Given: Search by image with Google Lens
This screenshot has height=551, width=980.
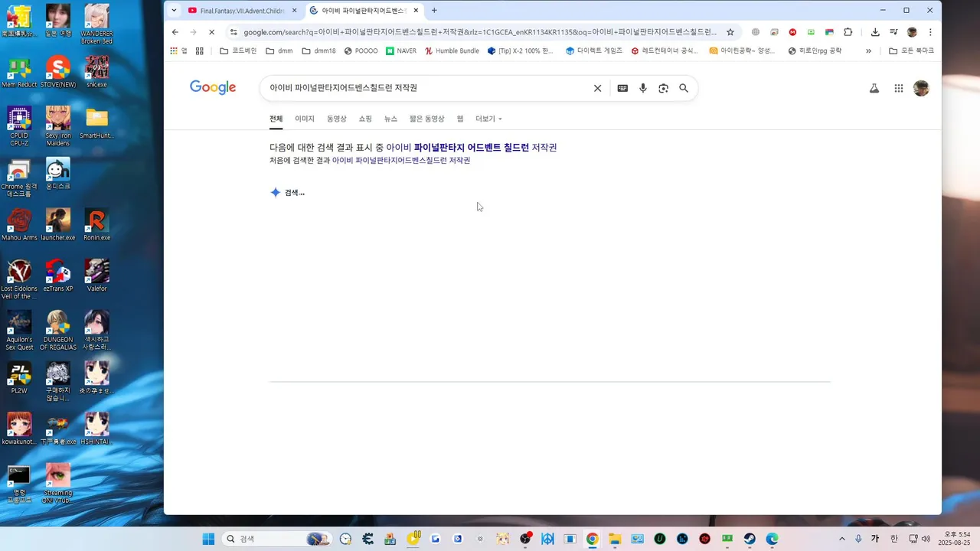Looking at the screenshot, I should pyautogui.click(x=663, y=88).
